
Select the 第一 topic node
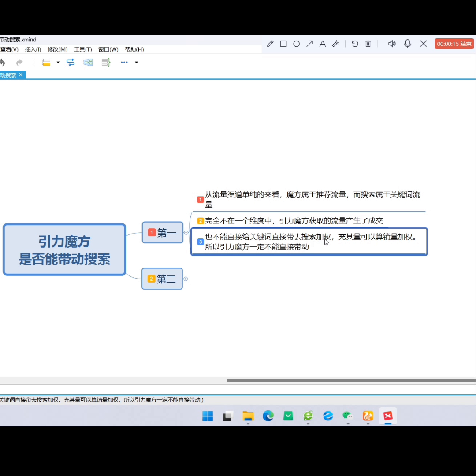click(162, 233)
